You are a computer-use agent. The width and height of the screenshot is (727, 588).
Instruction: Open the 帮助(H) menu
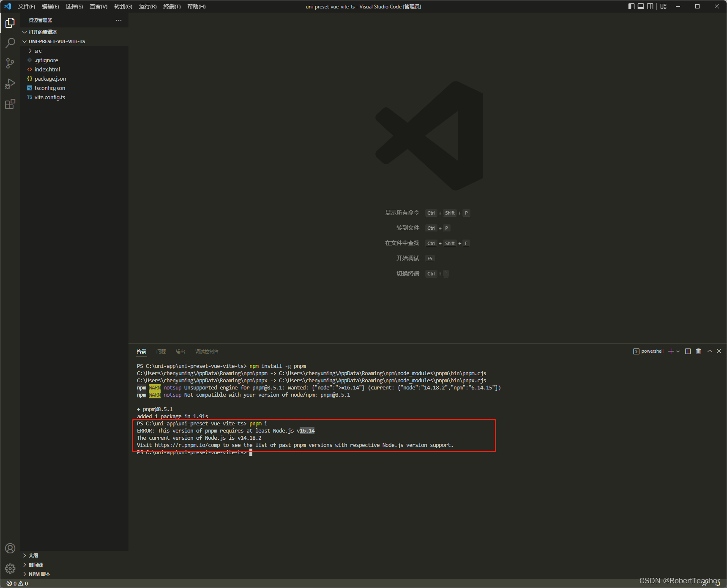pyautogui.click(x=196, y=6)
